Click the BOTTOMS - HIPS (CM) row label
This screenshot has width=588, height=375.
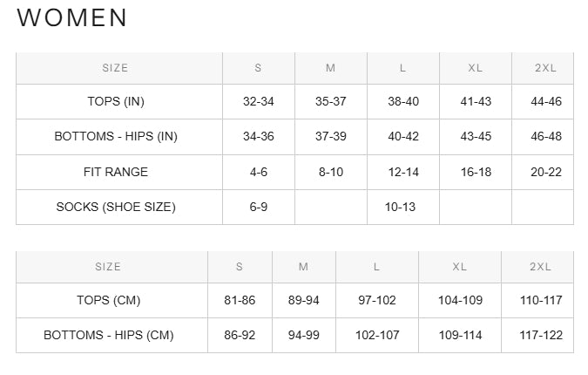click(x=108, y=336)
